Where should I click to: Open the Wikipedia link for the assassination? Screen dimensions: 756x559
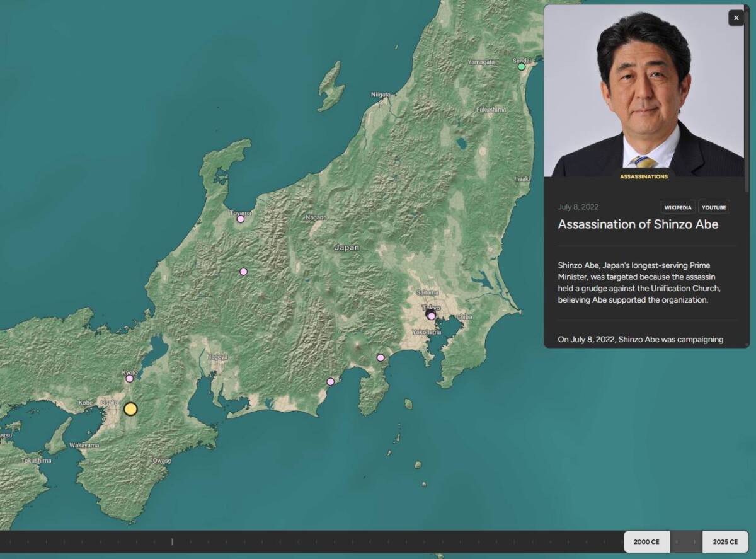pyautogui.click(x=678, y=207)
